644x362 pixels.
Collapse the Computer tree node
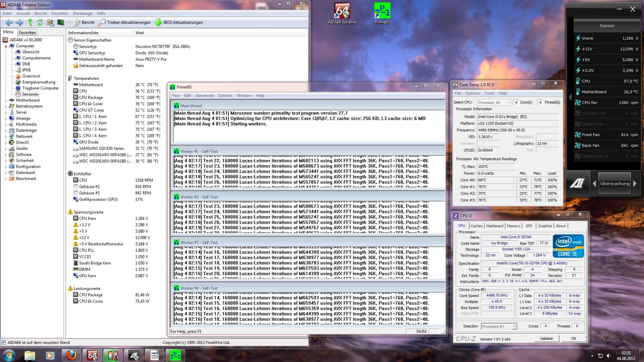point(6,46)
